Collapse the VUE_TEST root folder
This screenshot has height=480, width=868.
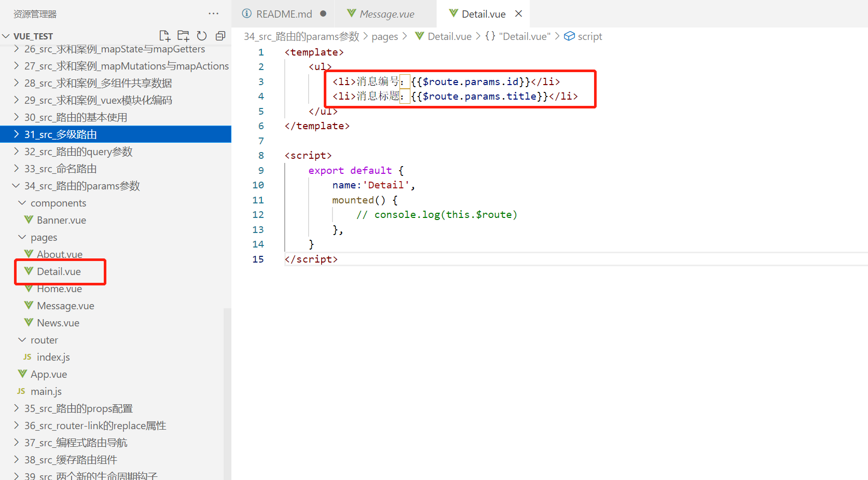[x=6, y=36]
